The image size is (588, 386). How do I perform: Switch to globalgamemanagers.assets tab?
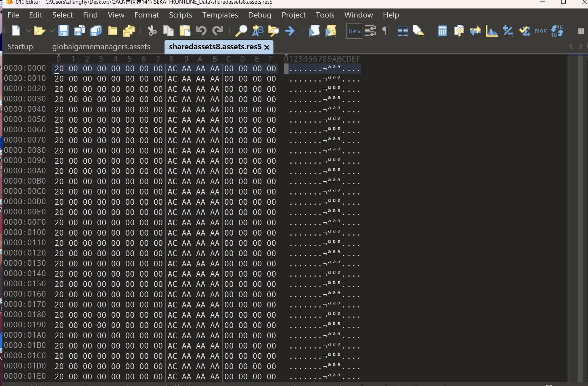(x=101, y=47)
